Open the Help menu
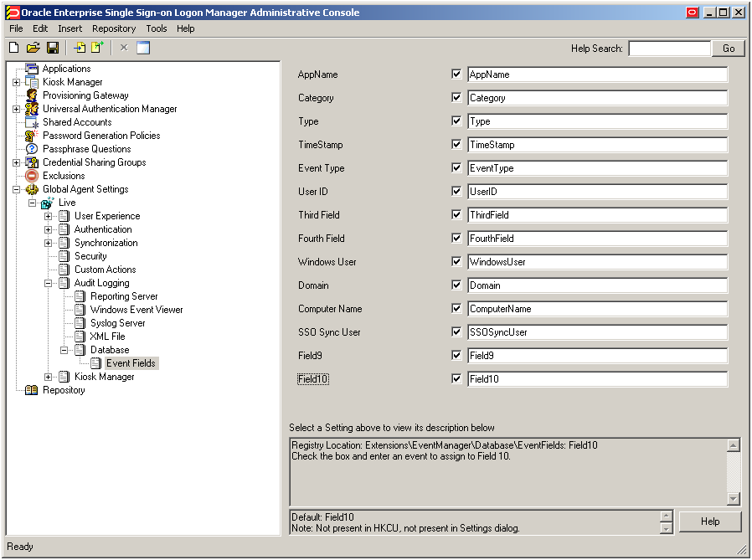This screenshot has width=752, height=560. tap(186, 28)
